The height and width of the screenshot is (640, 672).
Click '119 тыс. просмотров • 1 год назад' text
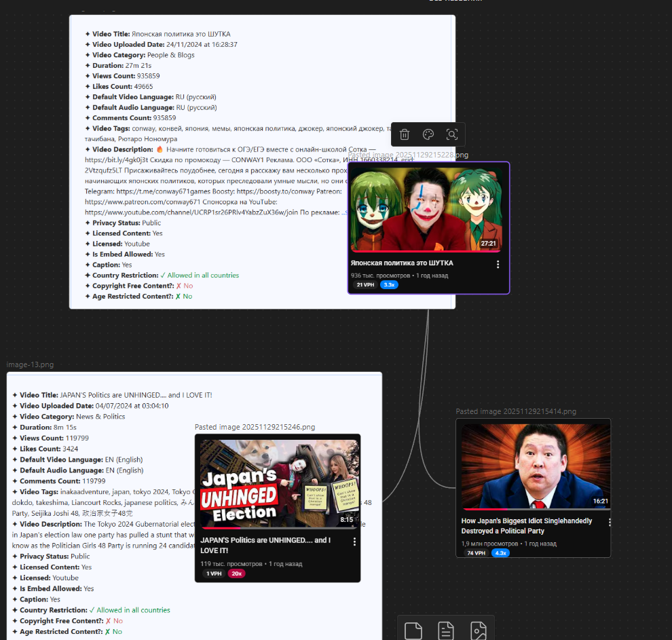251,564
